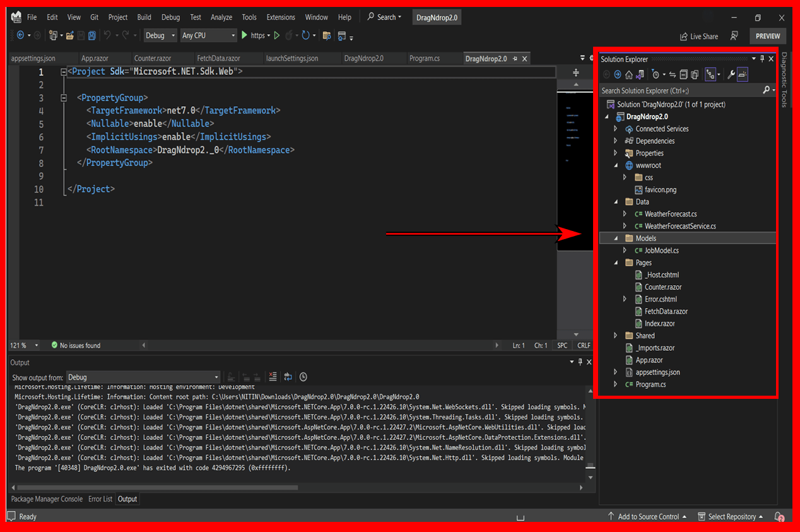The image size is (800, 532).
Task: Toggle Preview Selected Items in Solution Explorer
Action: pyautogui.click(x=742, y=74)
